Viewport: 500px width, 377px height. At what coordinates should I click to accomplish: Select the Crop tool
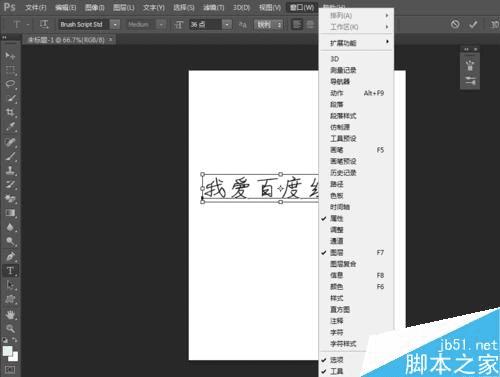click(x=10, y=112)
